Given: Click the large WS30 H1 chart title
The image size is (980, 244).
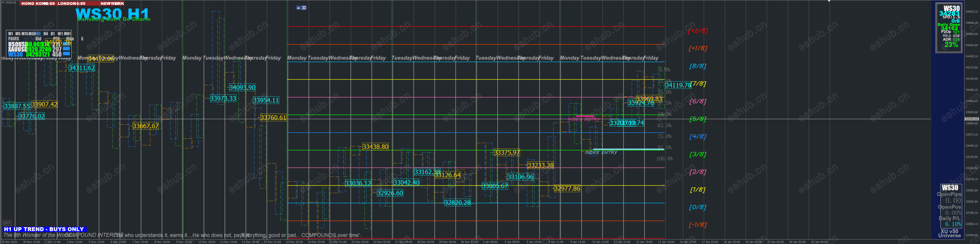Looking at the screenshot, I should [112, 14].
